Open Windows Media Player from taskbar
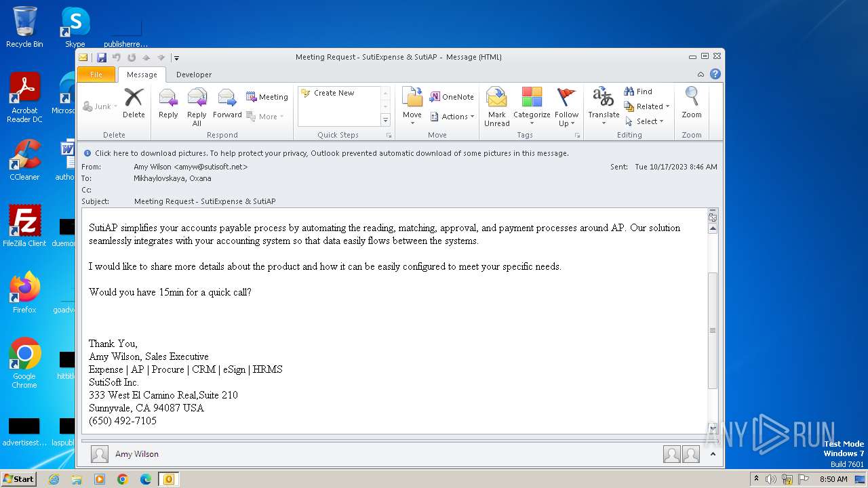This screenshot has height=488, width=868. (100, 479)
